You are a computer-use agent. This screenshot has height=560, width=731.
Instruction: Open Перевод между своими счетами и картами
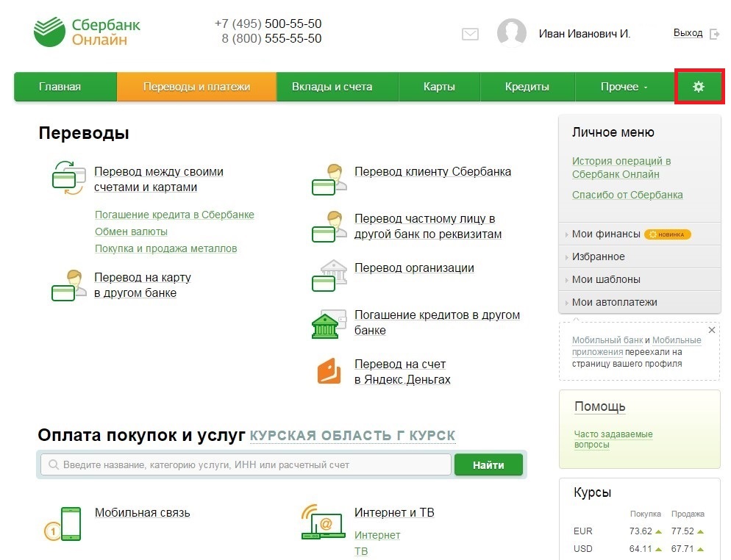[x=159, y=179]
